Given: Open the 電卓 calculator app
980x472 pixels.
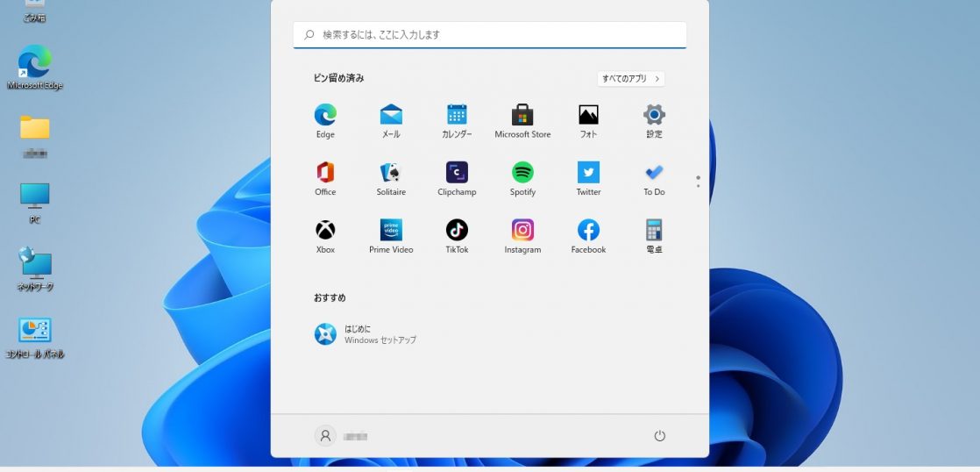Looking at the screenshot, I should tap(655, 236).
